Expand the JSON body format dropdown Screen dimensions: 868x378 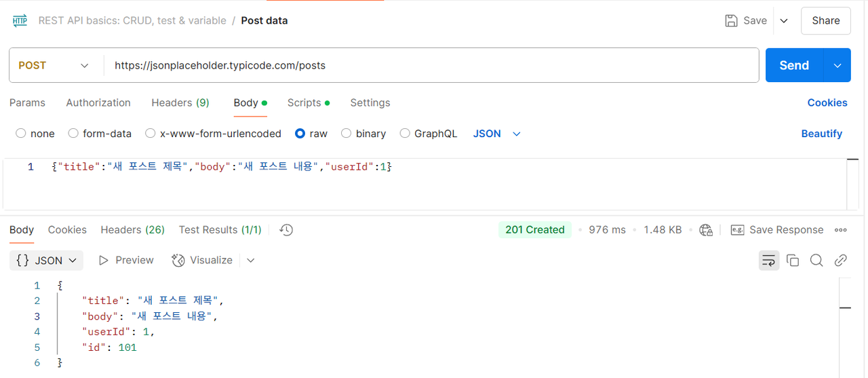pos(496,134)
